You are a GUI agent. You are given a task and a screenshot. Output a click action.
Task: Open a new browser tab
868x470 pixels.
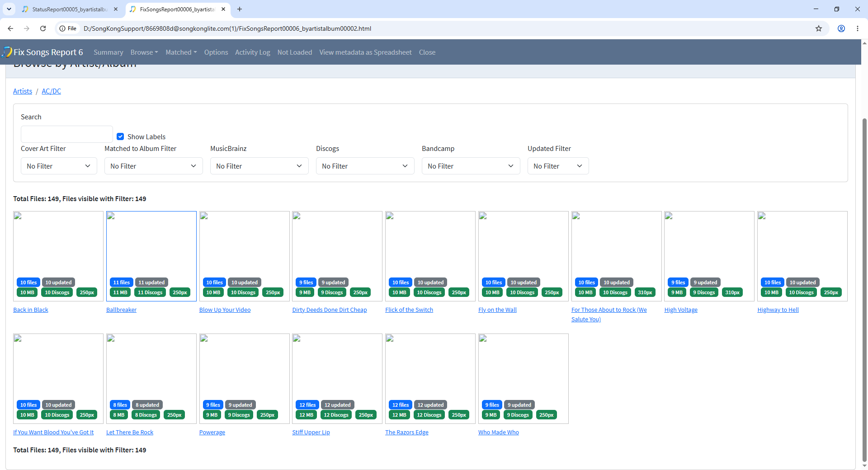[240, 9]
